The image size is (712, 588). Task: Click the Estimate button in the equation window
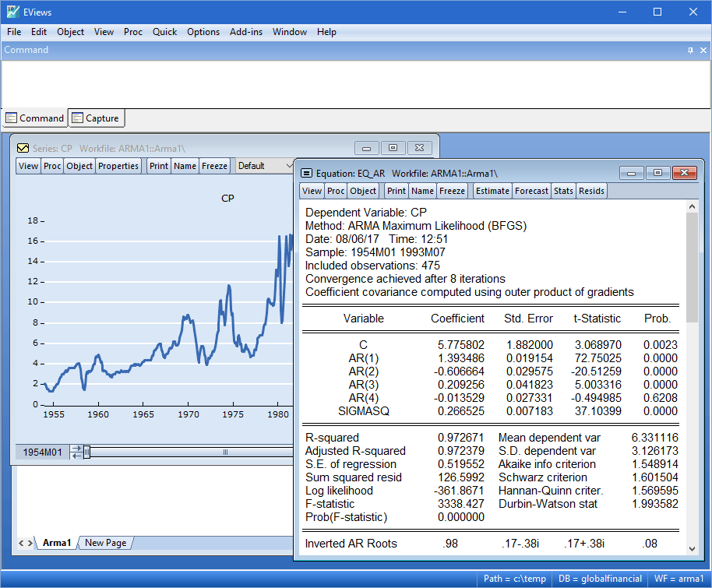[x=492, y=191]
